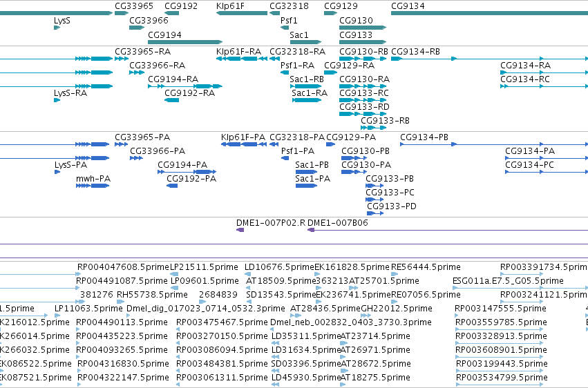Screen dimensions: 588x388
Task: Select the CG9134-PA protein label
Action: [x=530, y=151]
